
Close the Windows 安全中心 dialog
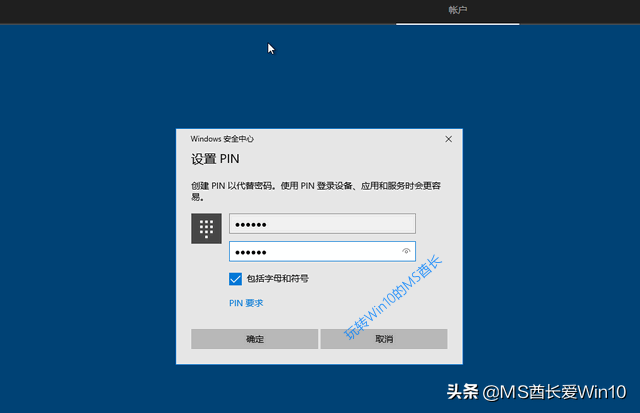pyautogui.click(x=448, y=139)
